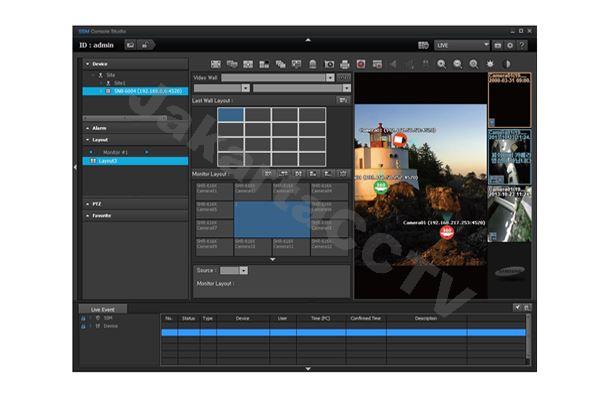Image resolution: width=600 pixels, height=400 pixels.
Task: Select Layout3 in the layout list
Action: [x=107, y=160]
